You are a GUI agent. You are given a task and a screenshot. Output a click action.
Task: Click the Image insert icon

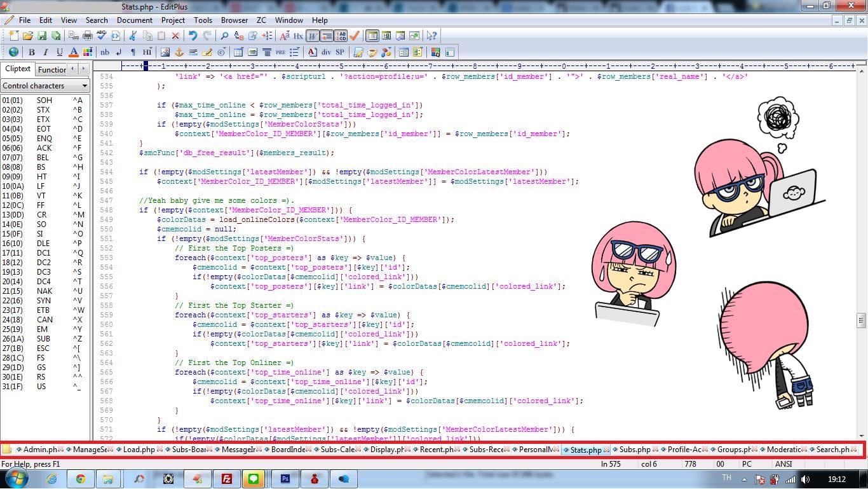point(165,52)
